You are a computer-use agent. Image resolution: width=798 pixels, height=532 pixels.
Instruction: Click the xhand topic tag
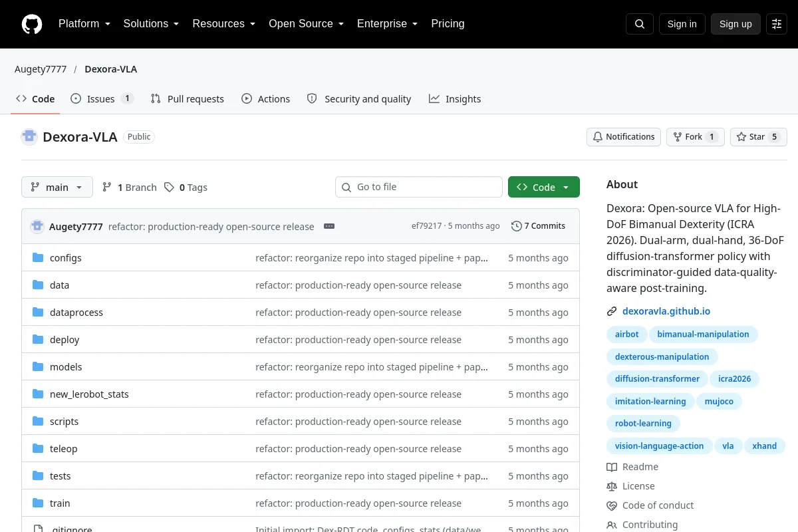click(x=765, y=446)
